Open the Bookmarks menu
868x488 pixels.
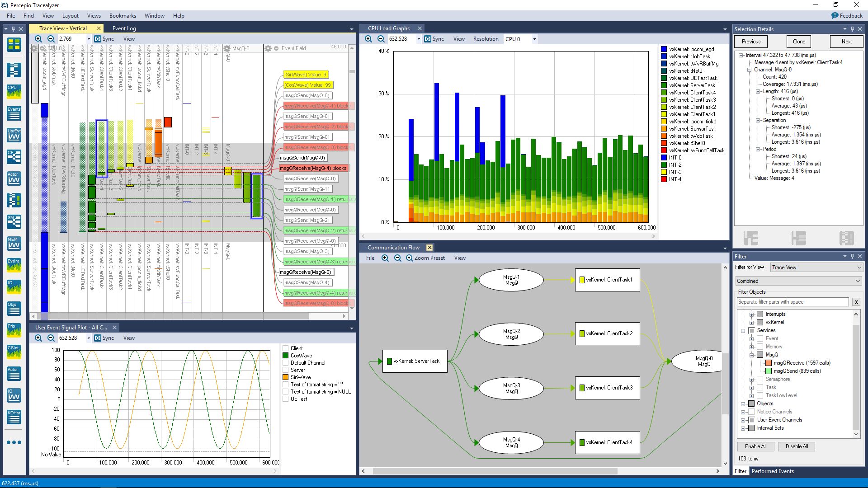click(123, 16)
